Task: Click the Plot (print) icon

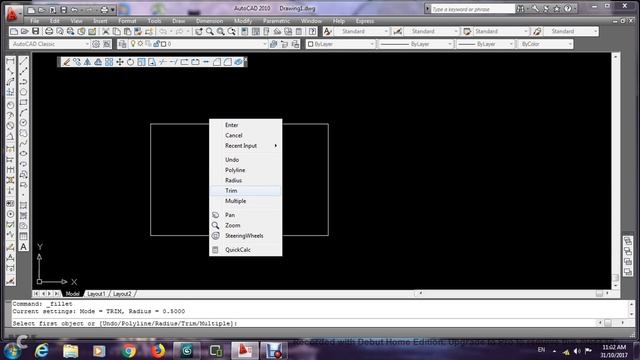Action: [49, 31]
